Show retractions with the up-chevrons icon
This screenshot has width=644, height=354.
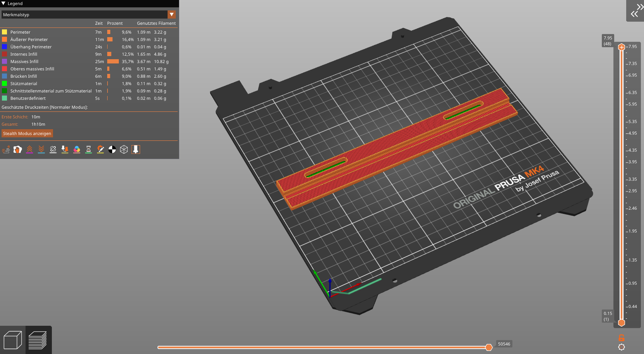click(29, 150)
